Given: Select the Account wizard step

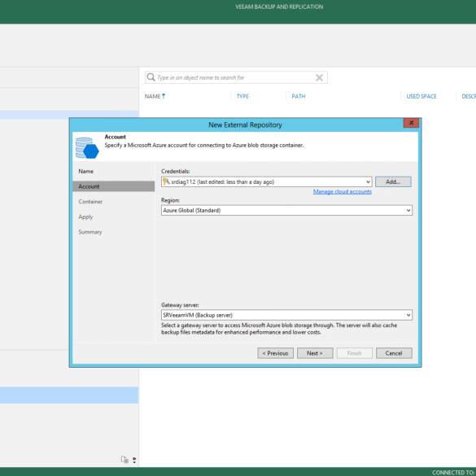Looking at the screenshot, I should point(114,186).
